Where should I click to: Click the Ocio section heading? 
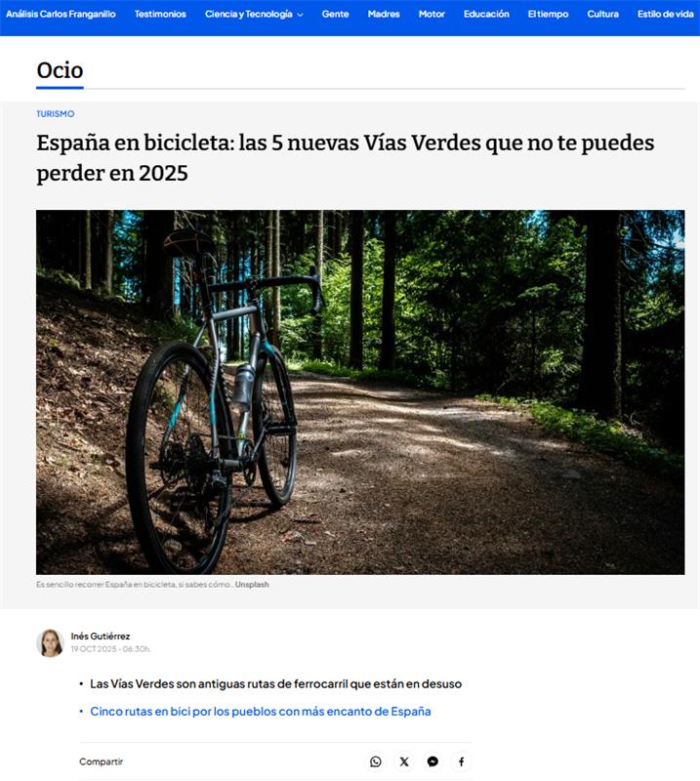60,70
